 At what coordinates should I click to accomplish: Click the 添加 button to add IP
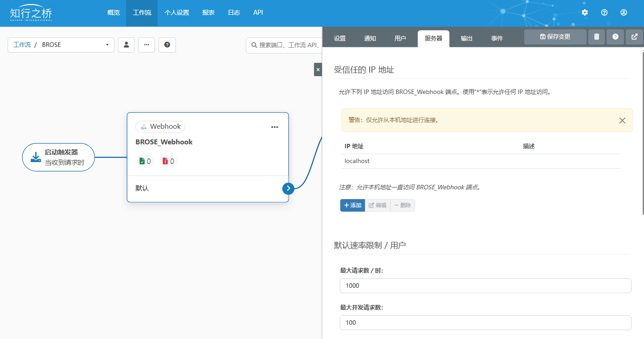point(352,205)
